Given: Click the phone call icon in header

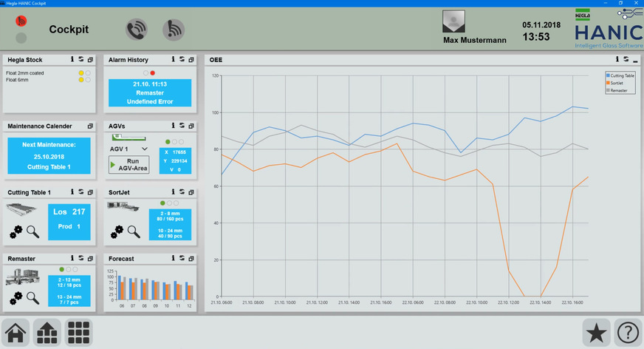Looking at the screenshot, I should coord(137,29).
